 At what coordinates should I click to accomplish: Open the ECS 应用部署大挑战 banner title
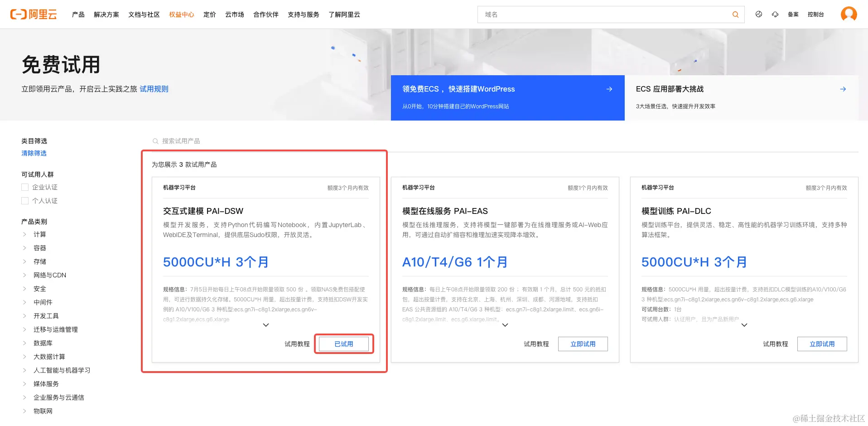670,89
